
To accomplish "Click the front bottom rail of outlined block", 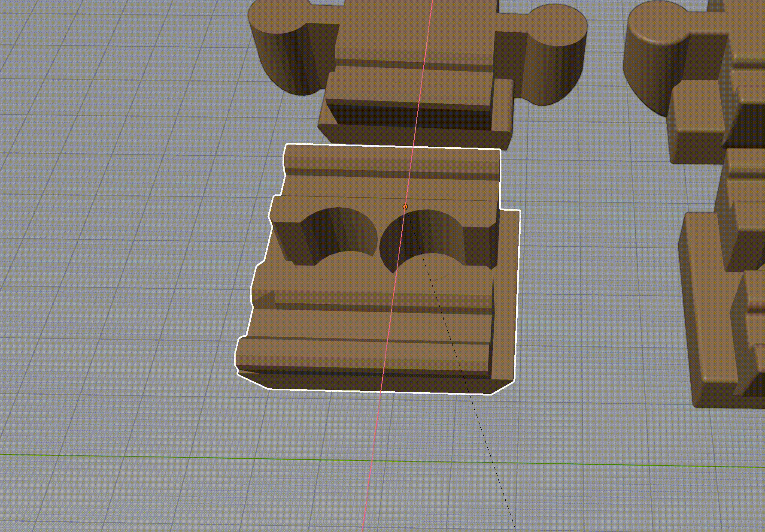I will point(365,356).
